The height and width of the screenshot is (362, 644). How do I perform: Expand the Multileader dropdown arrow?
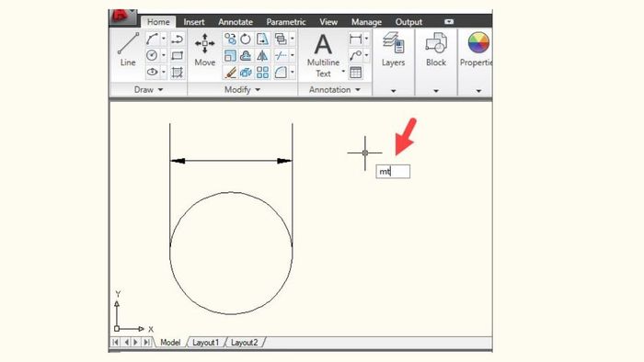coord(366,55)
